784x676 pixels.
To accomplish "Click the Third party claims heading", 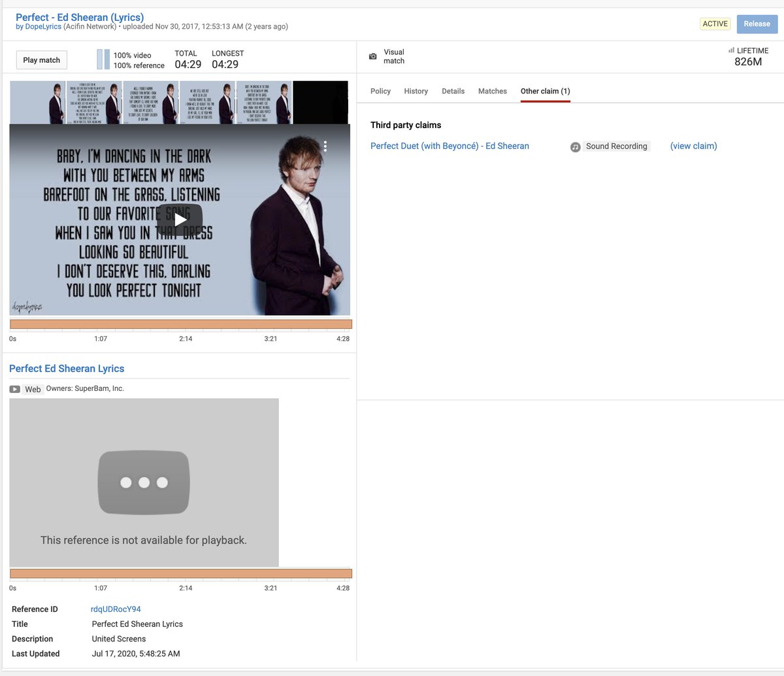I will pos(406,125).
